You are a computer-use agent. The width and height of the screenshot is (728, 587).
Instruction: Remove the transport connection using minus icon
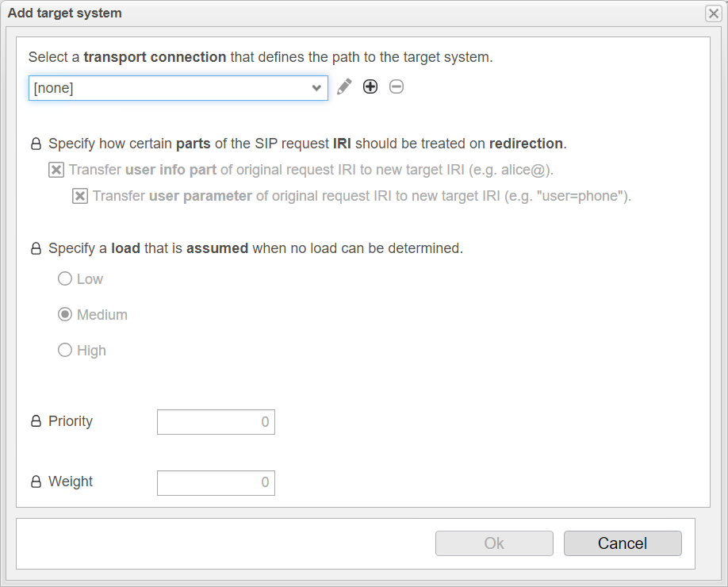pos(397,86)
